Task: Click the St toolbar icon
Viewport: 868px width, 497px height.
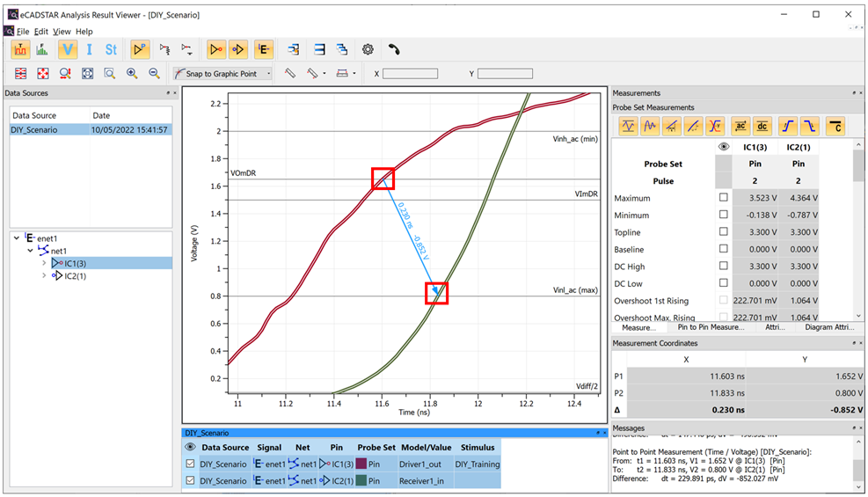Action: click(x=111, y=50)
